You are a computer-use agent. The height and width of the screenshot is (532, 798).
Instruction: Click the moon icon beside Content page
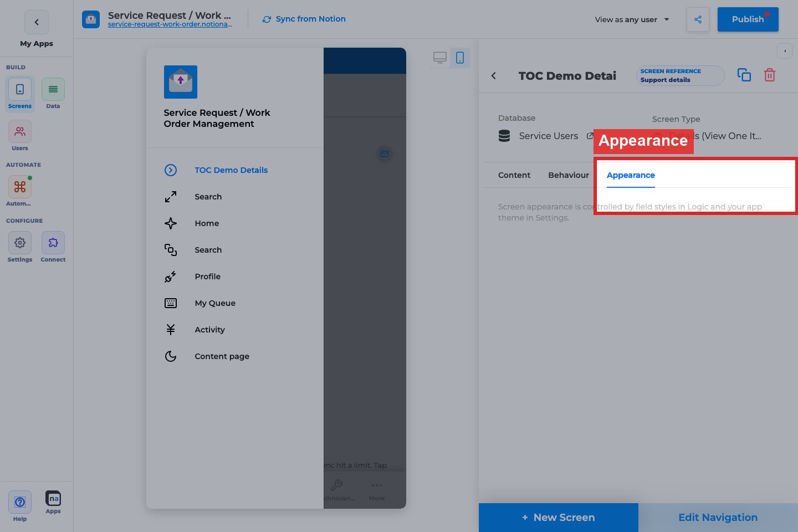(171, 356)
